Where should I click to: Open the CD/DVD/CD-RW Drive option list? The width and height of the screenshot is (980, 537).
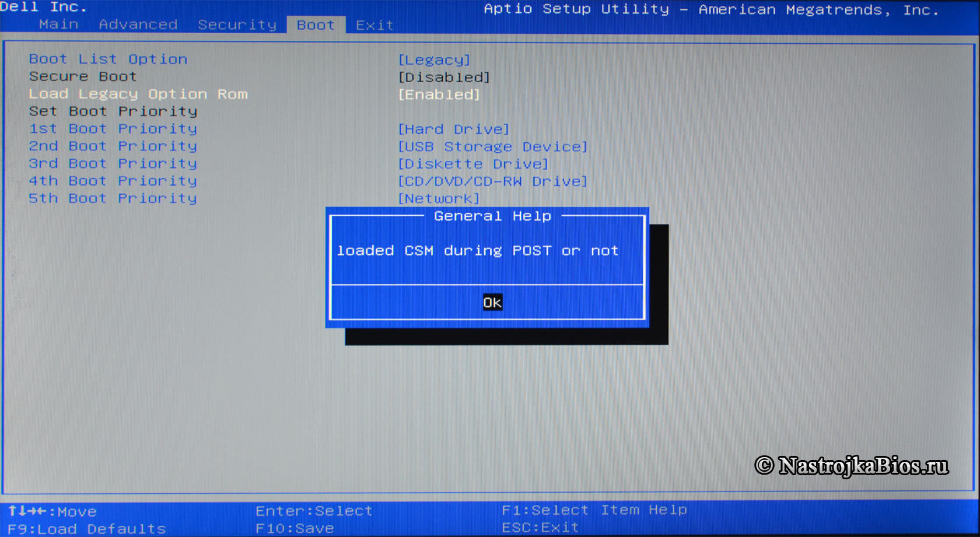(492, 182)
